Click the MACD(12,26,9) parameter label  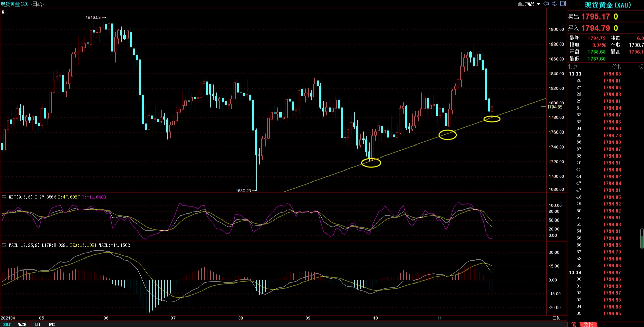24,245
